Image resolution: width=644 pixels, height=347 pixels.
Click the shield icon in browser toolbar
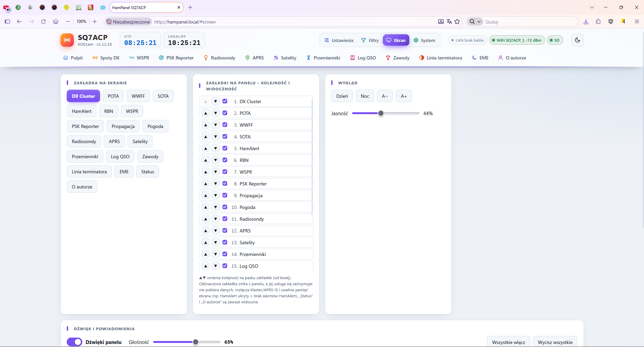pyautogui.click(x=611, y=21)
